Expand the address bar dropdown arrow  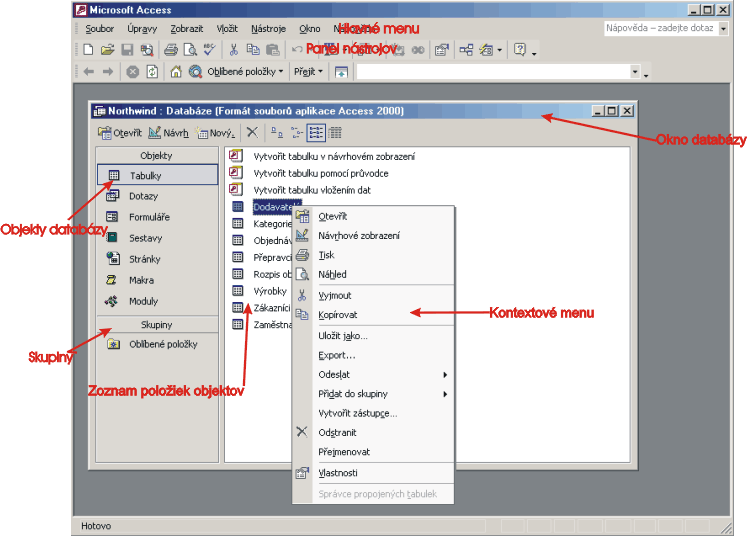635,72
